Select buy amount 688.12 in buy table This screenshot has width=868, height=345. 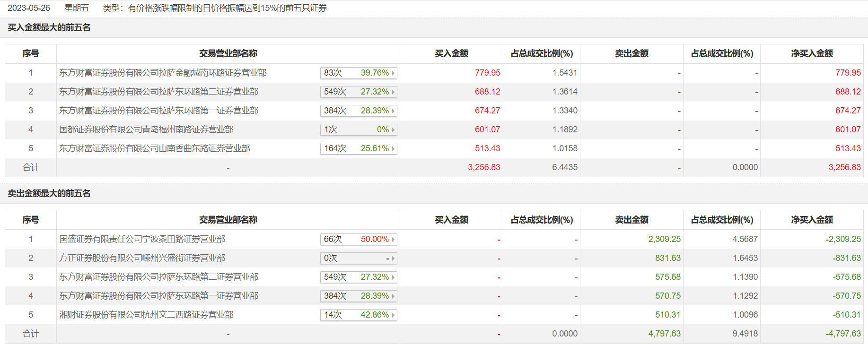pyautogui.click(x=487, y=92)
